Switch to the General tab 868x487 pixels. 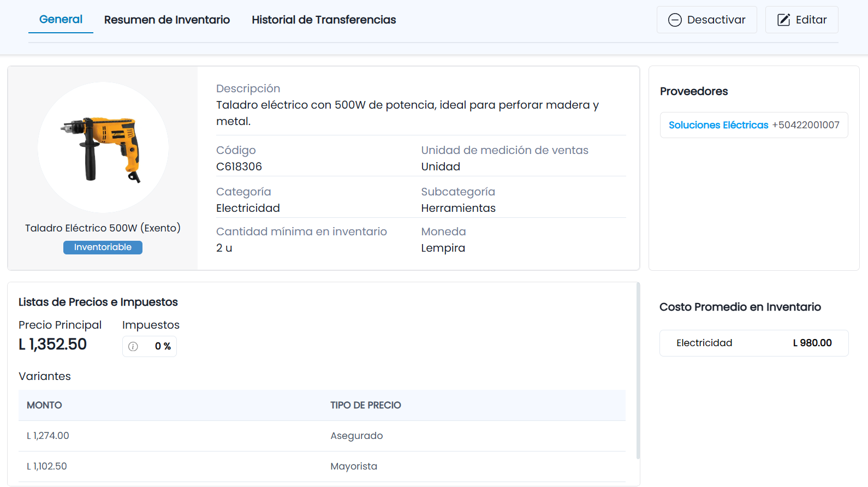click(x=61, y=20)
